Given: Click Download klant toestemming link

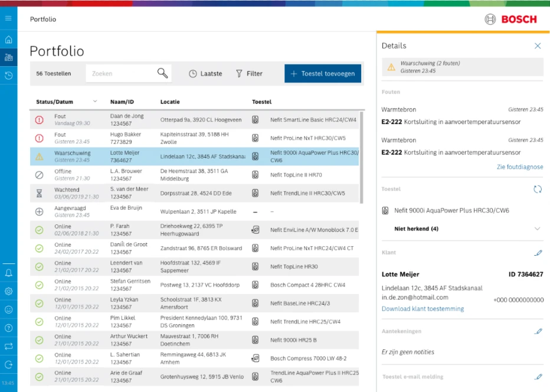Looking at the screenshot, I should coord(423,309).
